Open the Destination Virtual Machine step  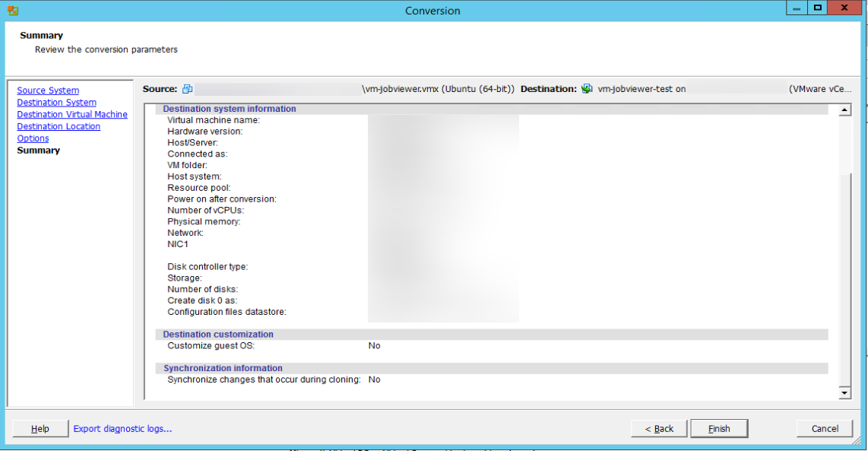[x=72, y=114]
